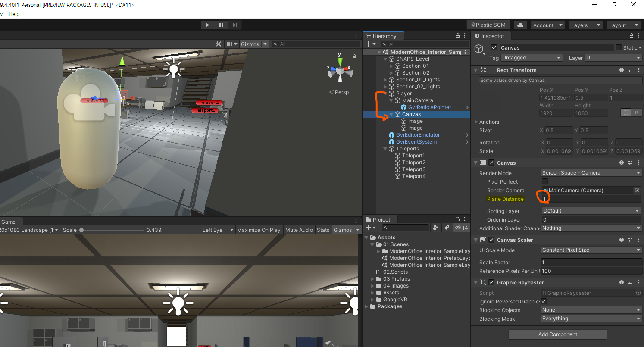Click Project search by type icon
This screenshot has height=347, width=644.
click(x=436, y=228)
